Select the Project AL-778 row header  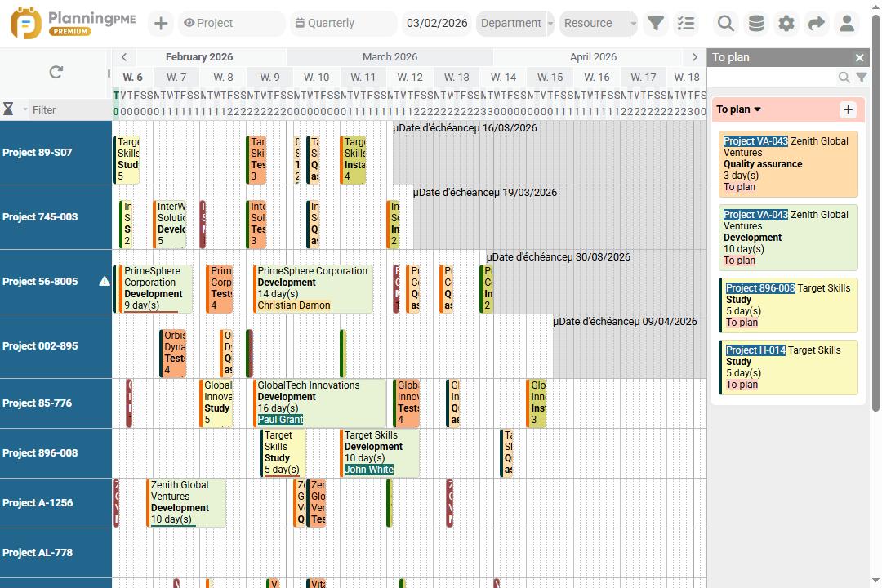click(x=56, y=553)
